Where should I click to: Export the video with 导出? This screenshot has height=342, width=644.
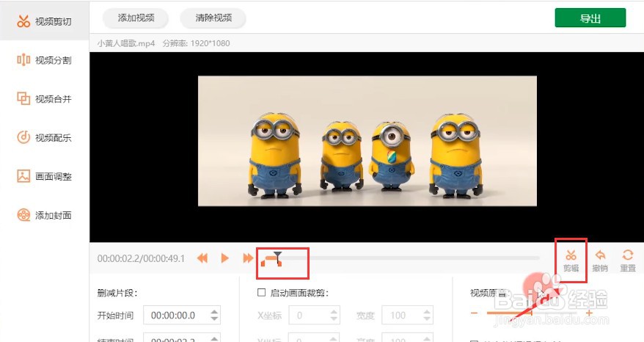click(x=590, y=18)
